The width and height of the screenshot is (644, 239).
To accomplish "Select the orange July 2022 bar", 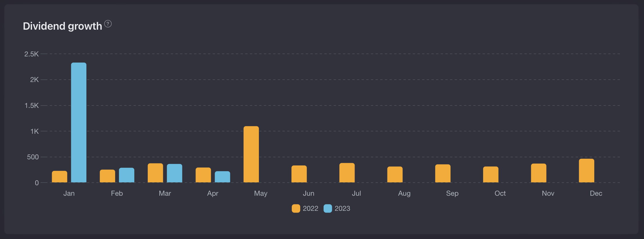I will [x=347, y=173].
